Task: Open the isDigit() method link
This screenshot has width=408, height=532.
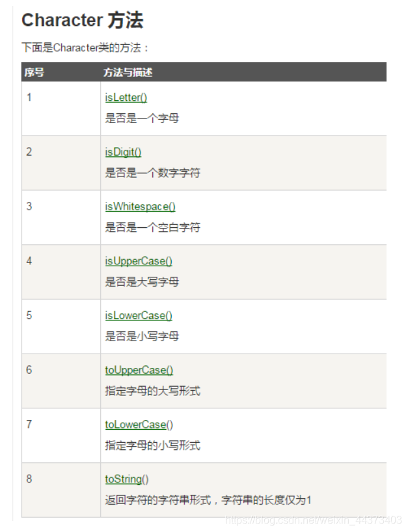Action: (123, 152)
